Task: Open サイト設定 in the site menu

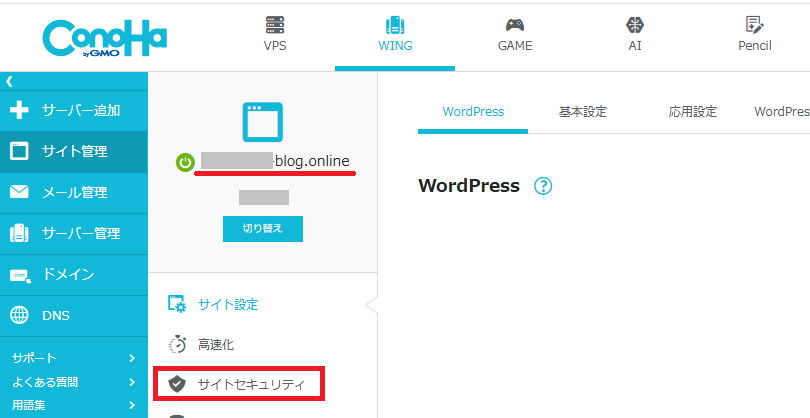Action: tap(227, 304)
